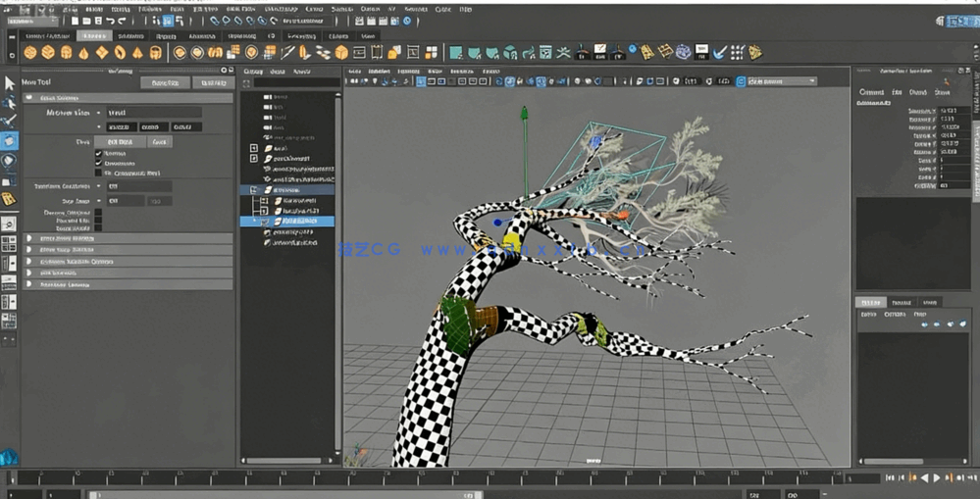Click the Reset Tool button in Tool Settings
Viewport: 980px width, 499px height.
click(x=165, y=83)
